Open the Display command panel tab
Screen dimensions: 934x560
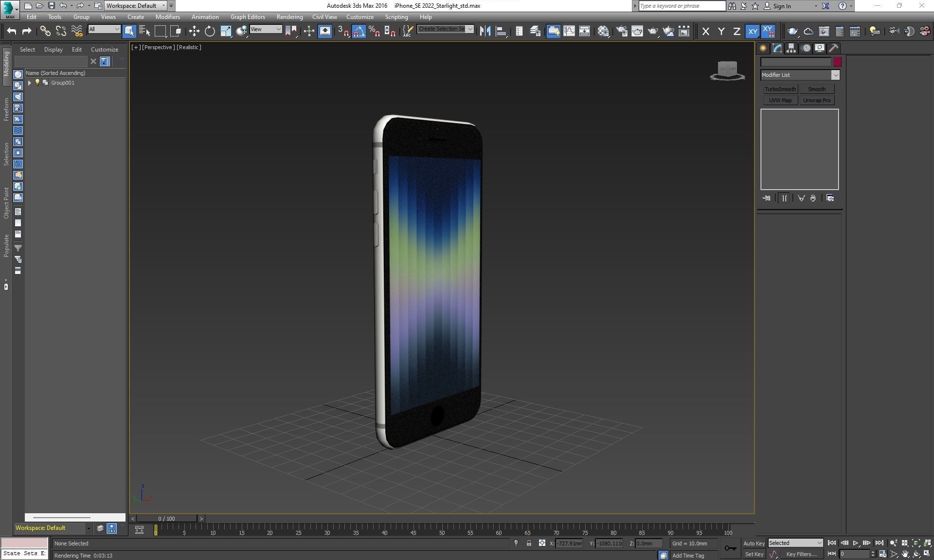click(820, 48)
